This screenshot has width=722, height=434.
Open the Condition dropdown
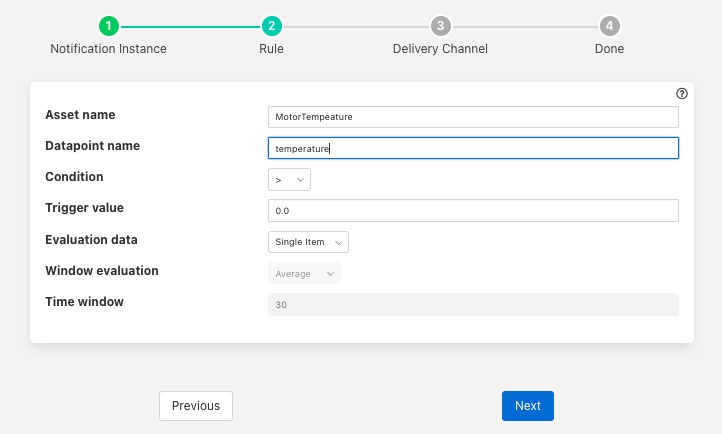coord(289,180)
